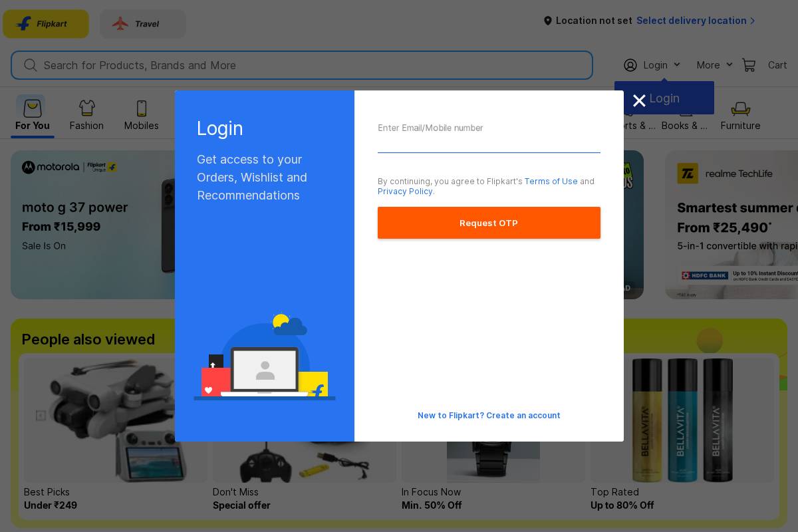
Task: Close the login dialog with X icon
Action: coord(639,100)
